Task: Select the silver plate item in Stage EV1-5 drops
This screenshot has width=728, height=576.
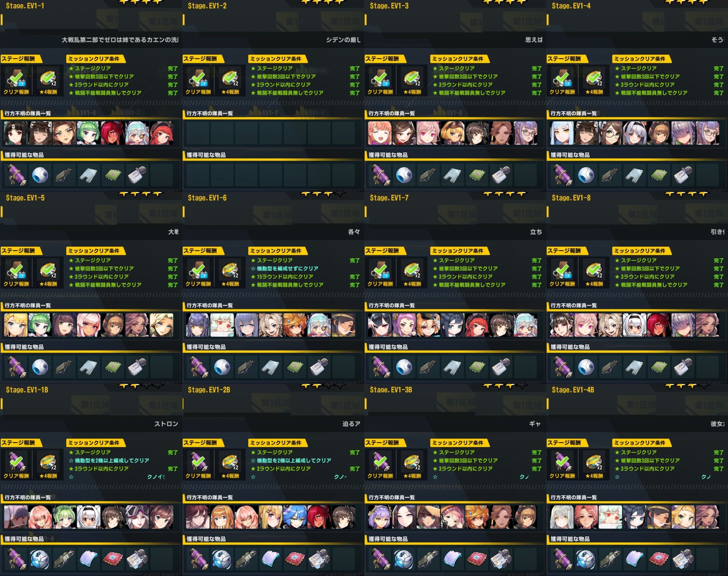Action: click(88, 367)
